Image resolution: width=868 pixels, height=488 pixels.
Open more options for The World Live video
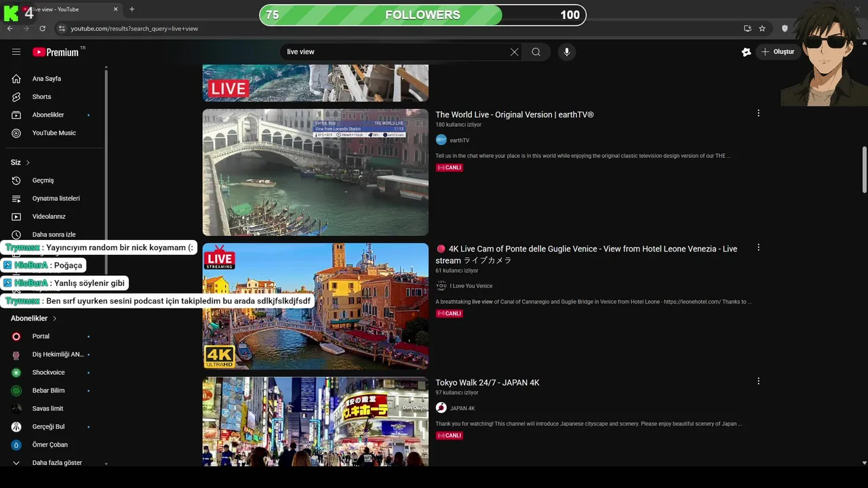[758, 113]
